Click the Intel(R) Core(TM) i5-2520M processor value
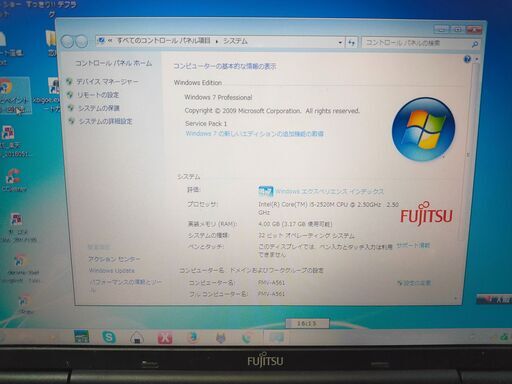 pos(328,208)
